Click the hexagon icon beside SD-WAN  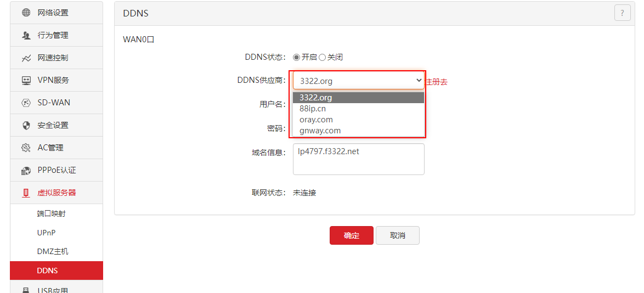tap(26, 103)
